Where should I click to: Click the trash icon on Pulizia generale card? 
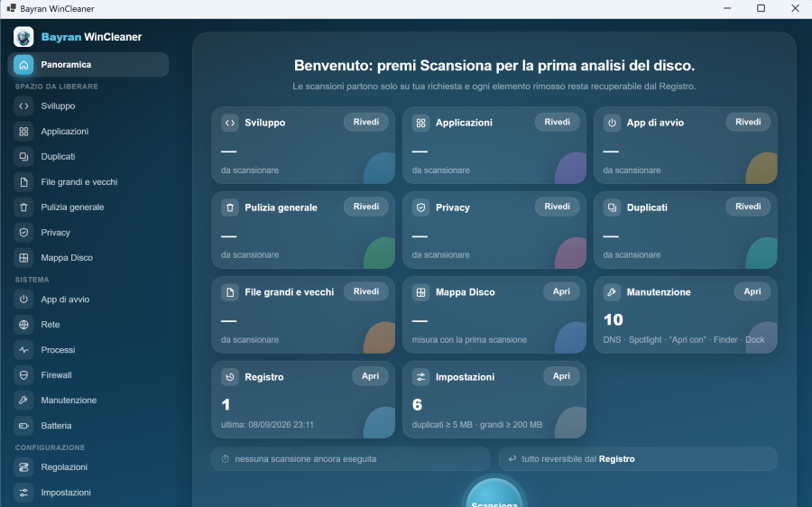click(230, 207)
